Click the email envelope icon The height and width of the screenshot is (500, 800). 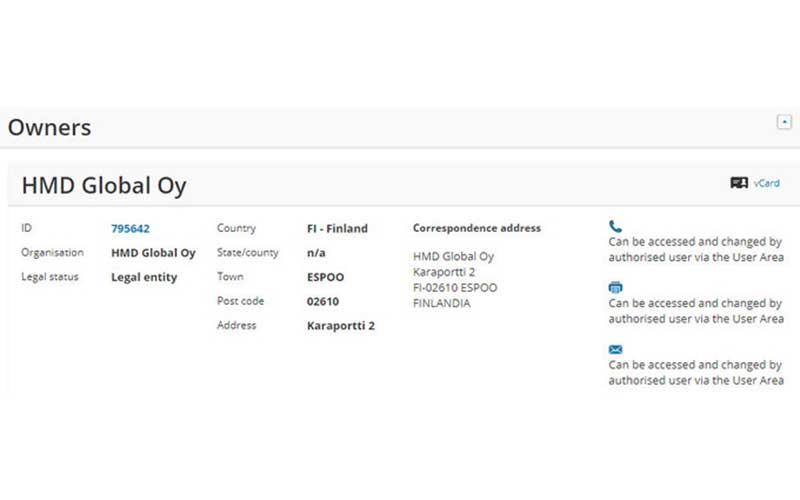pos(615,349)
